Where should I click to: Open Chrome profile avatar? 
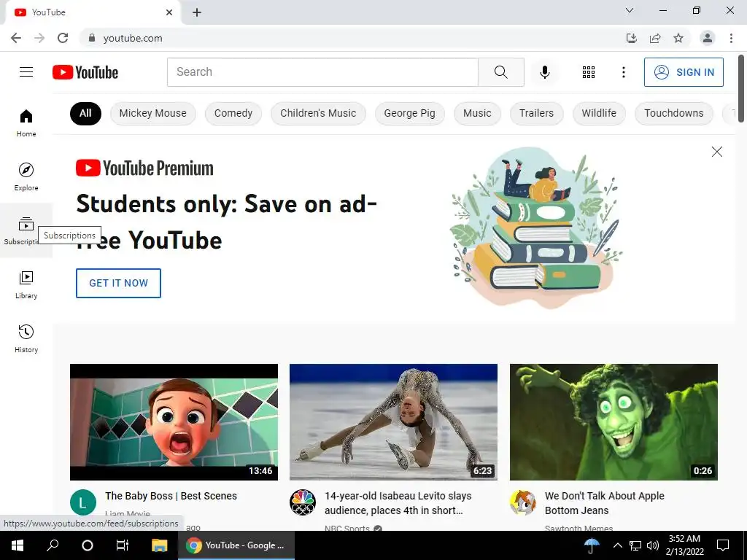[708, 38]
